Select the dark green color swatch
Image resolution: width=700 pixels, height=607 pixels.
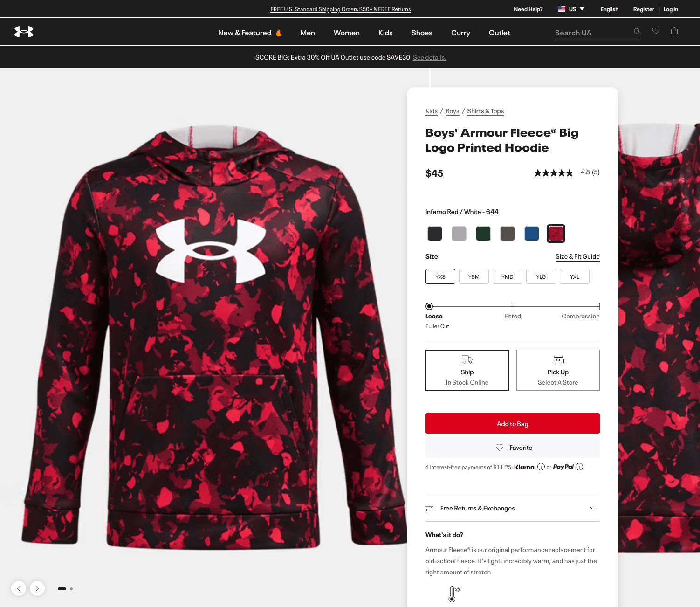[x=483, y=234]
